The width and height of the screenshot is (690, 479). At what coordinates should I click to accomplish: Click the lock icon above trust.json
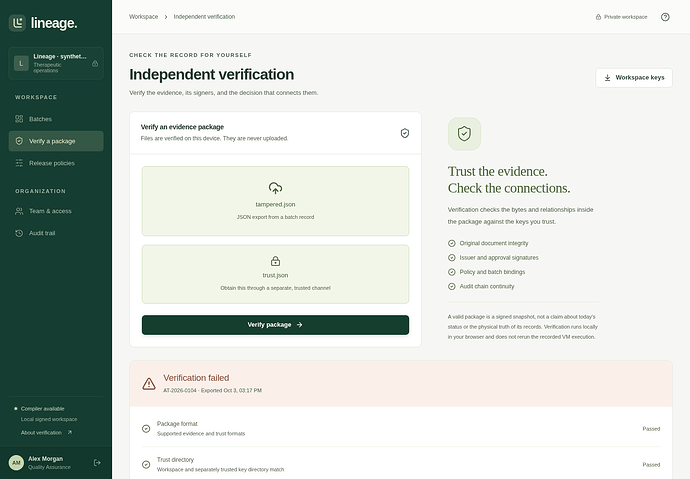coord(275,261)
